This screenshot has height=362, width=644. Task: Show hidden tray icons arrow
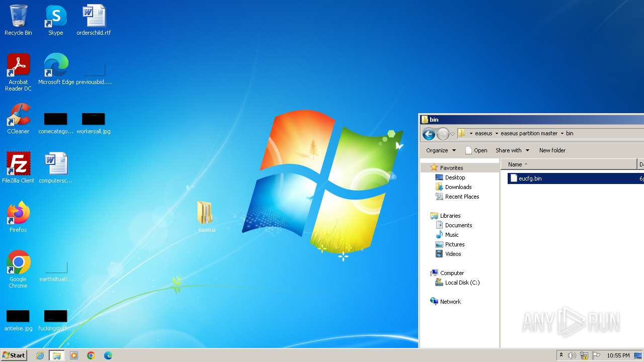pyautogui.click(x=561, y=355)
